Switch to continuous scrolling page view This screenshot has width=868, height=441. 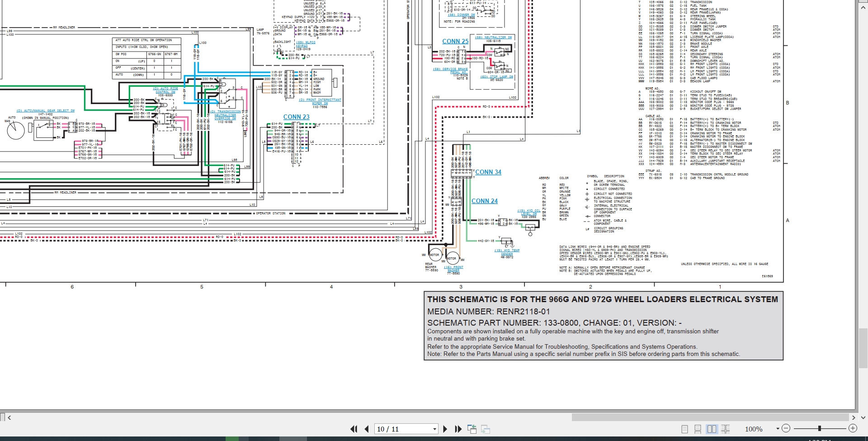(x=698, y=429)
